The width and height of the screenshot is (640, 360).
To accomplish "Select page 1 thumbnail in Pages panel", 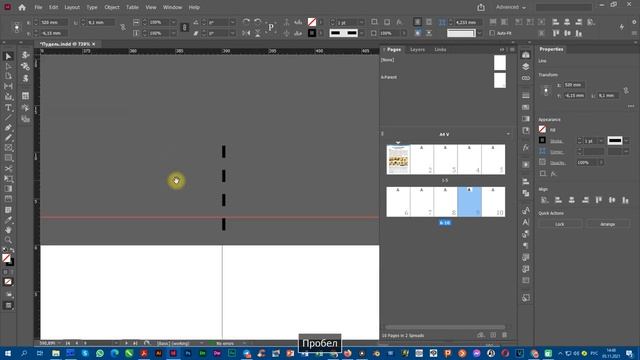I will pos(398,160).
